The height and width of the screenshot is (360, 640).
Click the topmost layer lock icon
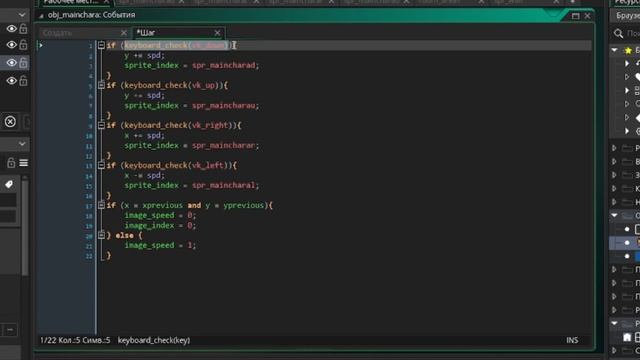point(23,28)
